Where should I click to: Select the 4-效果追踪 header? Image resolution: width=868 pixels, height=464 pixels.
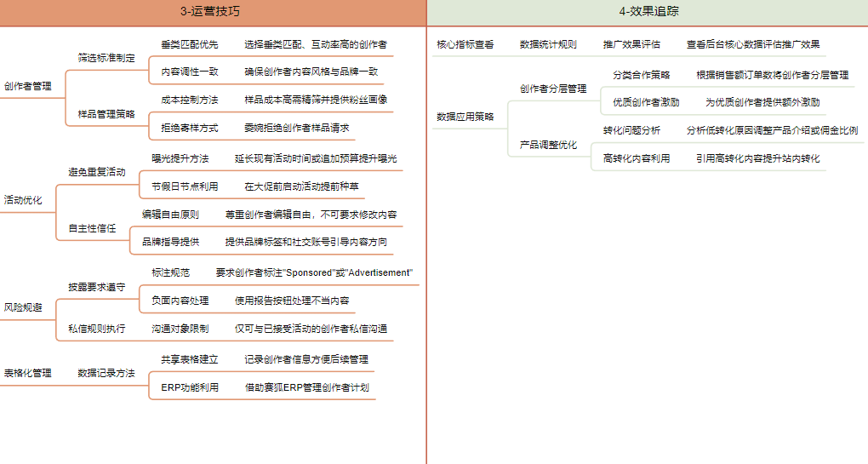click(x=648, y=12)
